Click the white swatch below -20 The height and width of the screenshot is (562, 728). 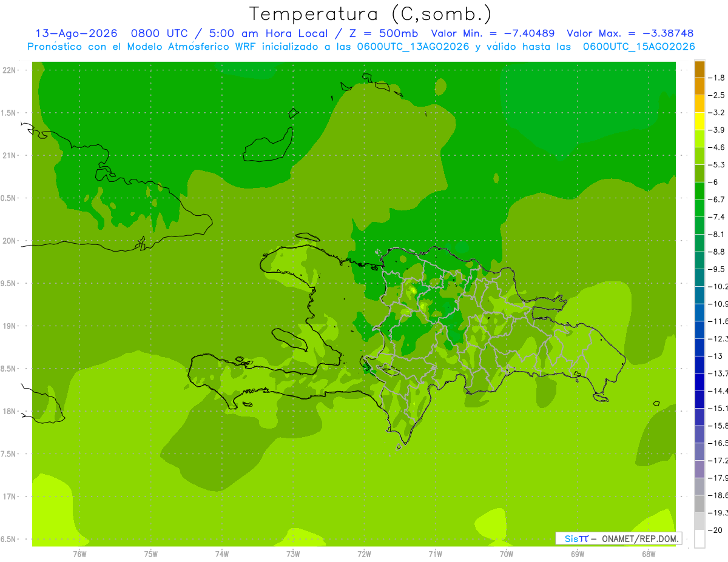coord(699,538)
